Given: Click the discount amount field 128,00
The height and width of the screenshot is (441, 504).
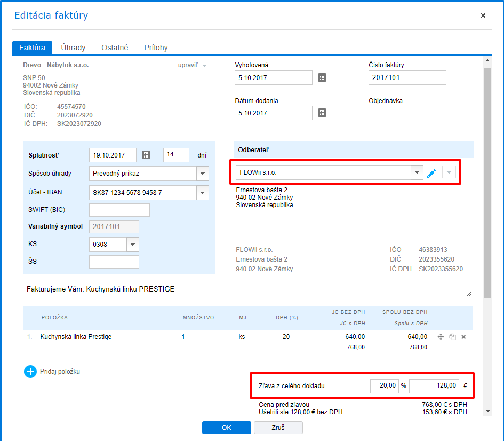Looking at the screenshot, I should tap(434, 386).
